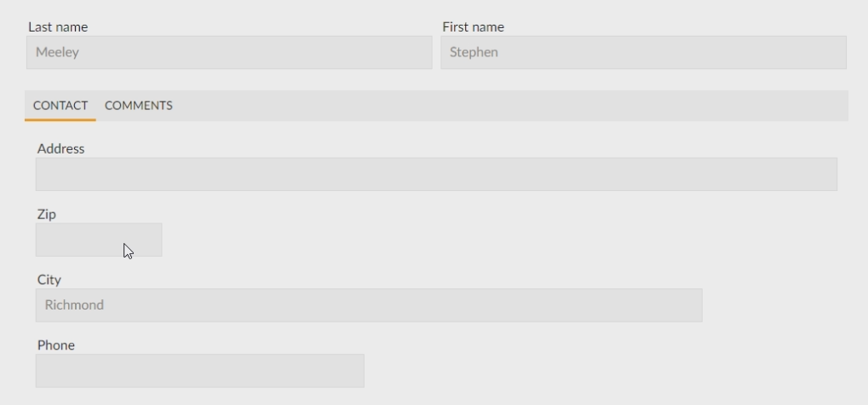Click the "First name" label text

[473, 27]
